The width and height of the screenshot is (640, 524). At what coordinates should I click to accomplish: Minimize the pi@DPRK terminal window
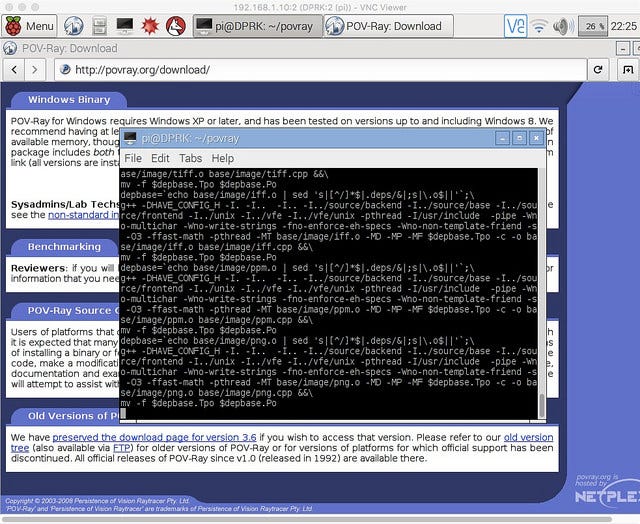[x=502, y=138]
